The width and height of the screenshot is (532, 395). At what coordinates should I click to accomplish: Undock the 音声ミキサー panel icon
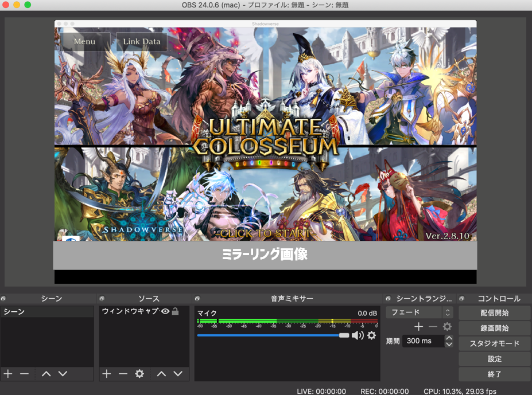coord(197,298)
